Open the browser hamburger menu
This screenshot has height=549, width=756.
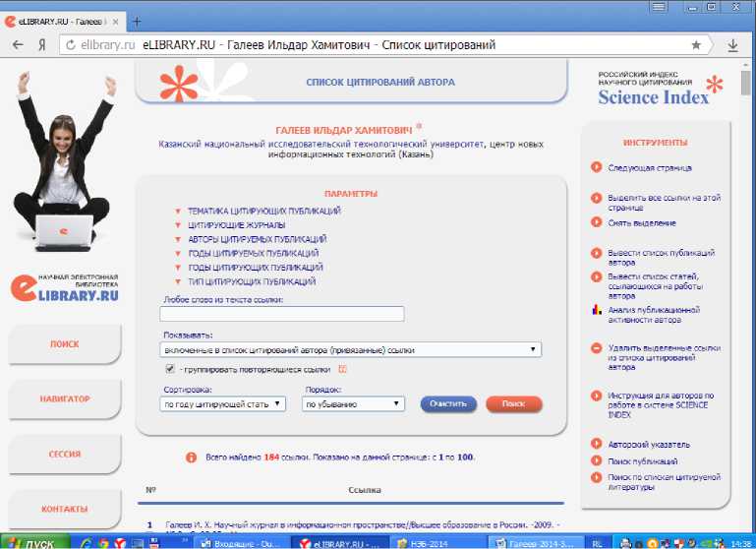(x=659, y=7)
